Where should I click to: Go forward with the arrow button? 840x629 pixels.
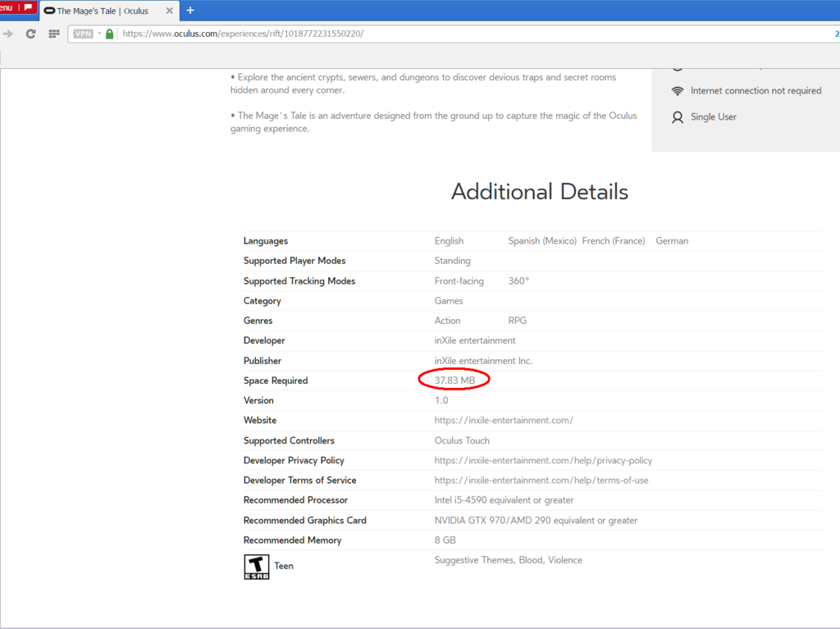point(8,34)
